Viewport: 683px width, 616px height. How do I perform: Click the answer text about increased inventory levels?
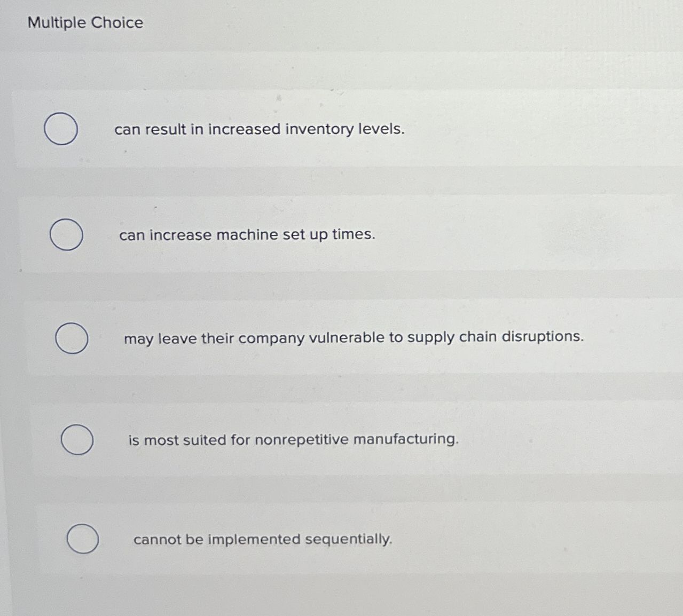coord(260,130)
